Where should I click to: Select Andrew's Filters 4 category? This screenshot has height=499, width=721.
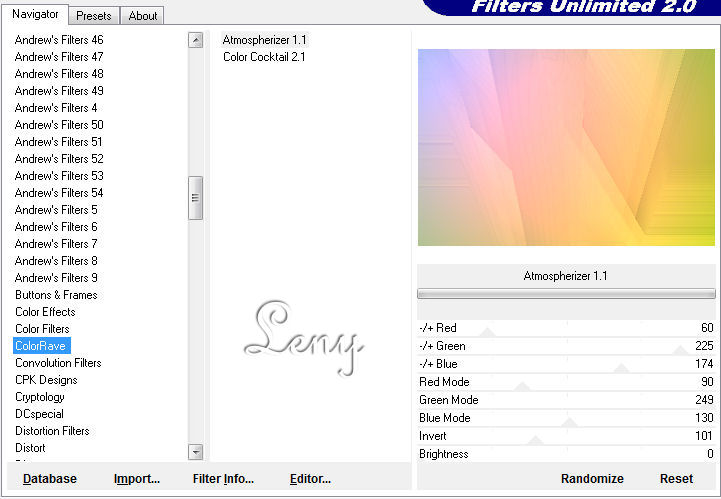click(56, 108)
